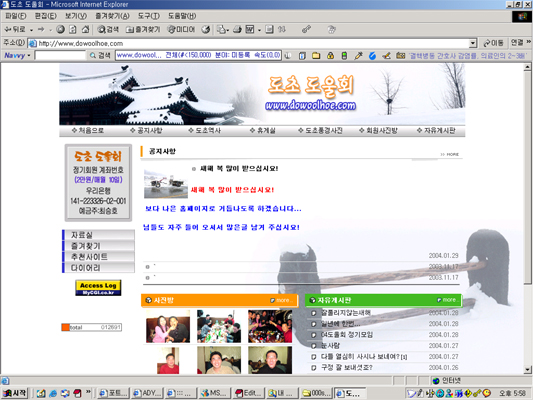
Task: Click the MORE link in 공지사항 section
Action: (450, 154)
